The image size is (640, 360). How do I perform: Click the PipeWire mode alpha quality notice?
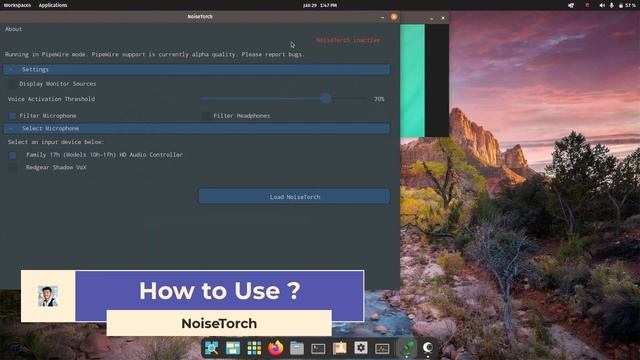tap(154, 54)
